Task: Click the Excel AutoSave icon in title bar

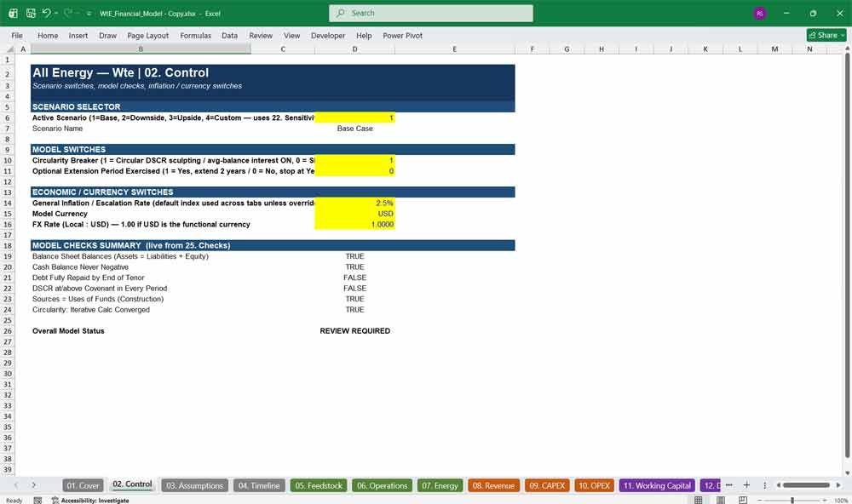Action: [13, 13]
